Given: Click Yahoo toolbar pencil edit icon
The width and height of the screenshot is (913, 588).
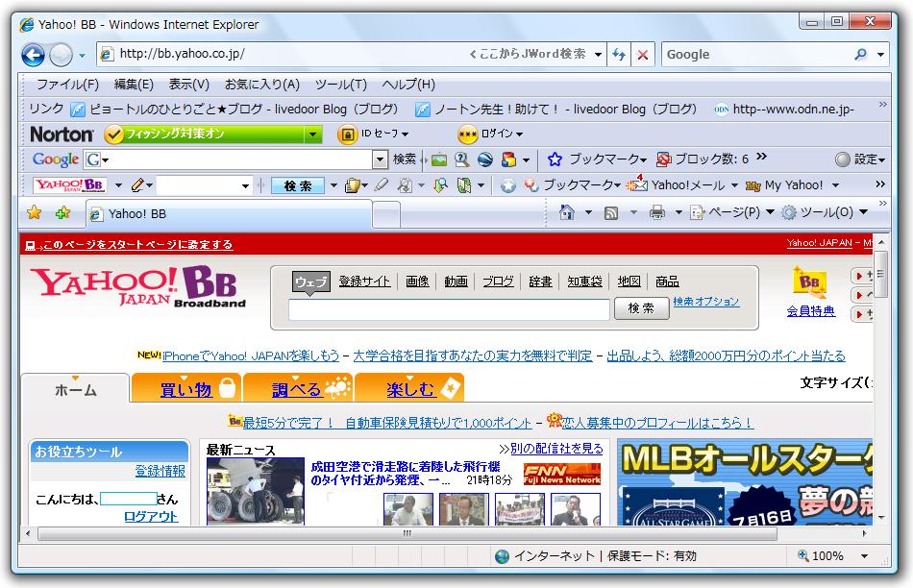Looking at the screenshot, I should click(x=137, y=185).
